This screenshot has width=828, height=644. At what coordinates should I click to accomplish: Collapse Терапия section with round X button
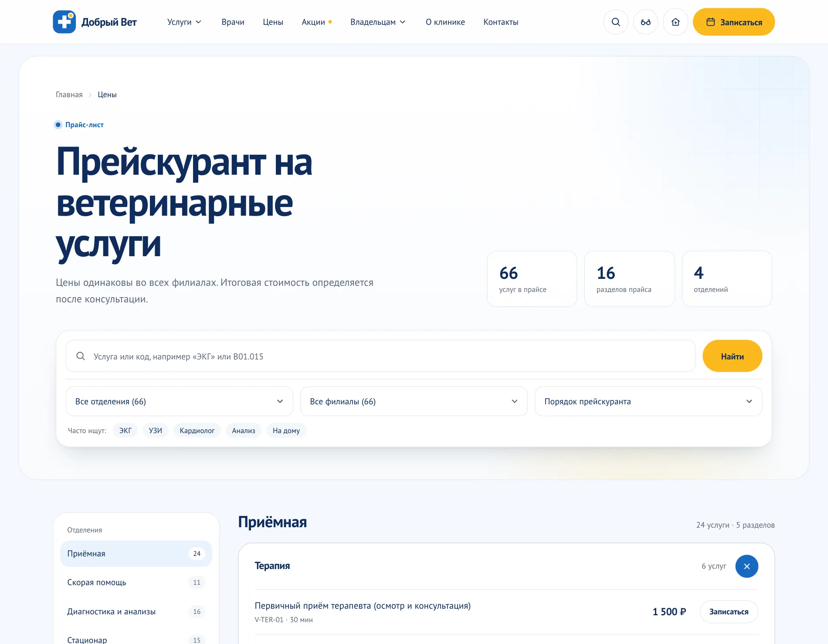click(747, 566)
